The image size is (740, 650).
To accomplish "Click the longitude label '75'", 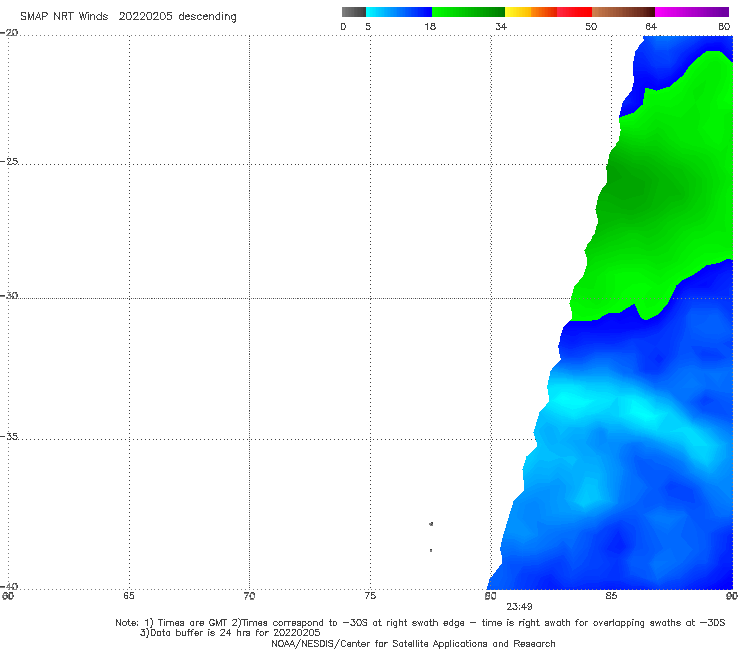I will click(x=370, y=596).
